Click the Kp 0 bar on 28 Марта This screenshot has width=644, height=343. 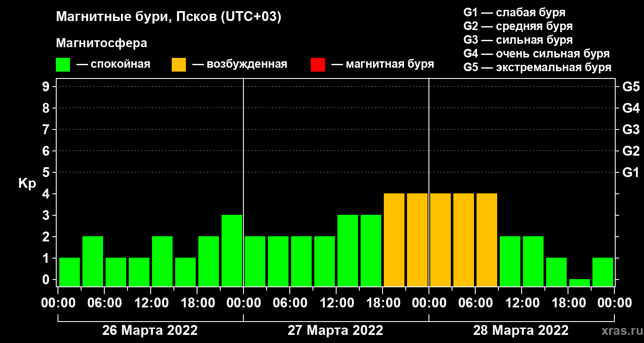tap(580, 283)
